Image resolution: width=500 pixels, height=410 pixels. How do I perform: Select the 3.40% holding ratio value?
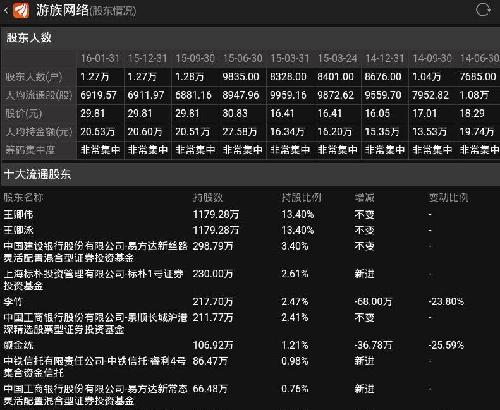point(295,246)
